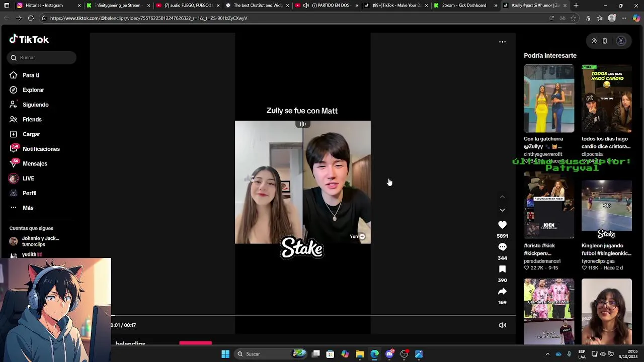Screen dimensions: 644x362
Task: Open the three-dot video options menu
Action: tap(502, 42)
